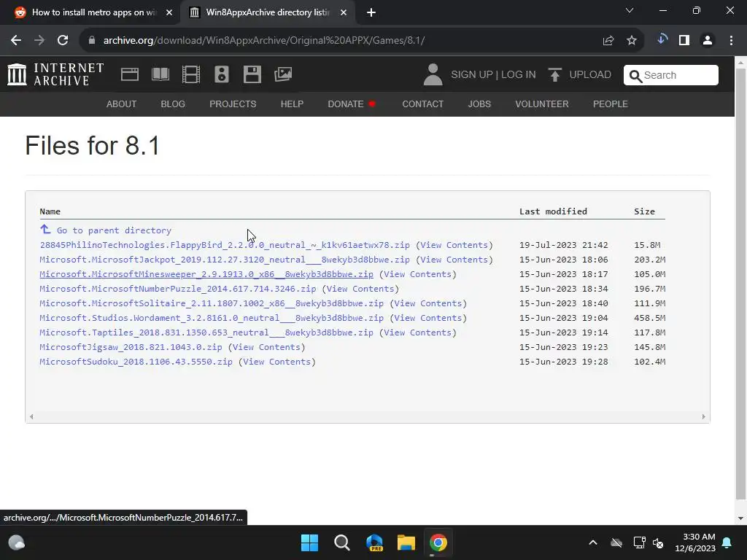
Task: Click the page vertical scrollbar
Action: coord(740,284)
